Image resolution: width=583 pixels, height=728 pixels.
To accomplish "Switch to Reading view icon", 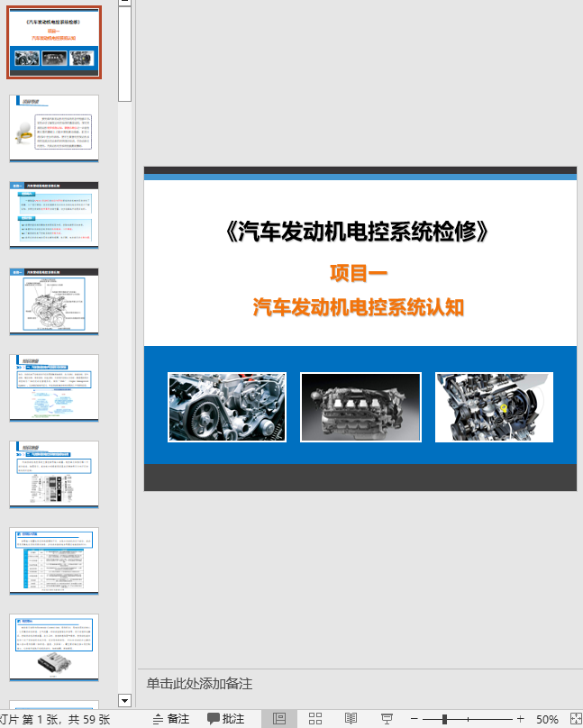I will point(351,719).
